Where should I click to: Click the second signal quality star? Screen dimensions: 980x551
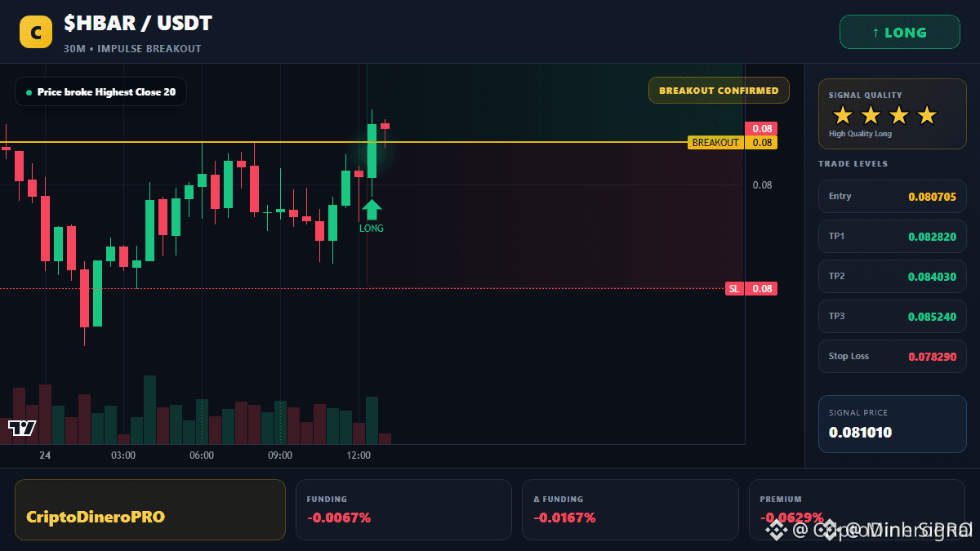click(x=871, y=115)
